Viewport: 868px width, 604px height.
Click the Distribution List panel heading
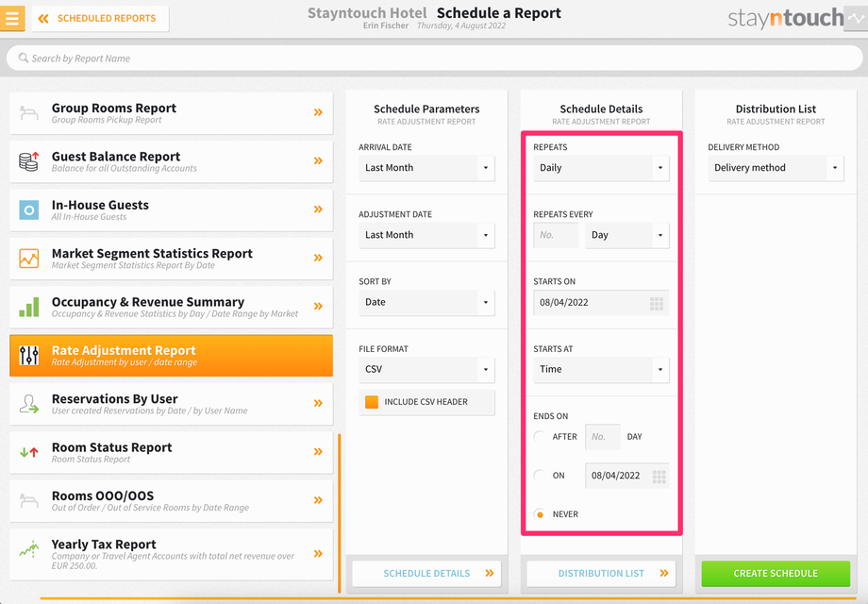[x=776, y=109]
